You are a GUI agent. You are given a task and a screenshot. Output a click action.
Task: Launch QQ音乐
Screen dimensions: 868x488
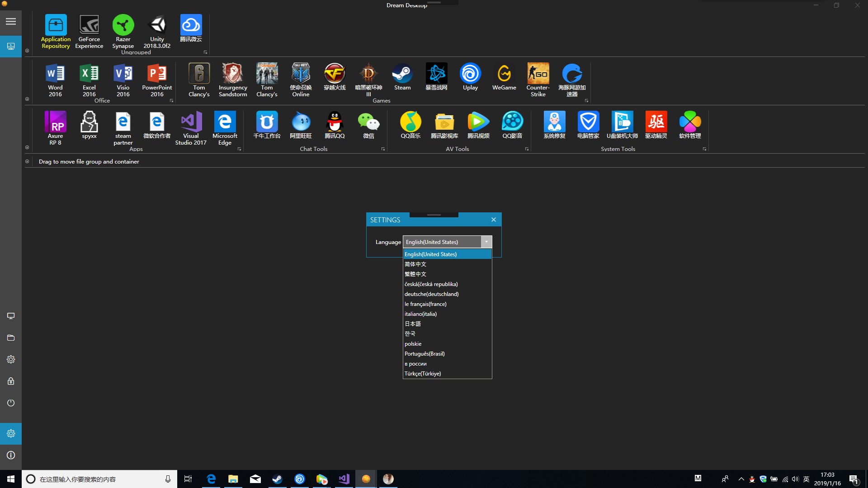pyautogui.click(x=410, y=125)
